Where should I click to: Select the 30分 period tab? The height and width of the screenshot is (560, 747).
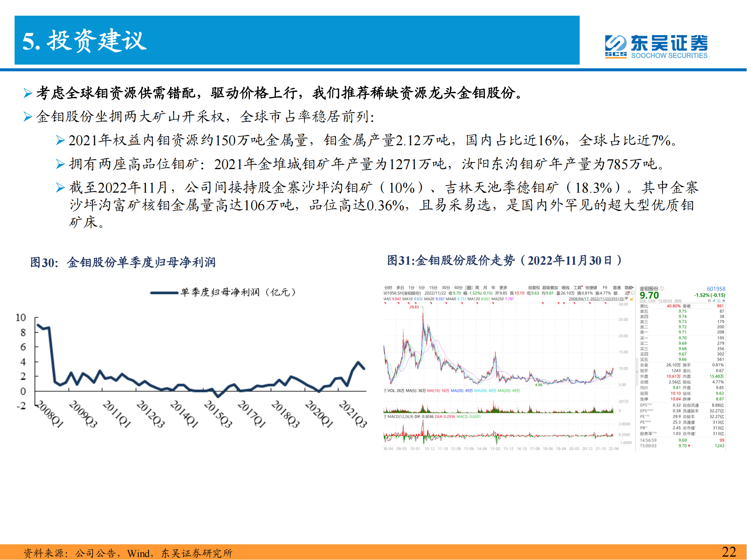446,288
